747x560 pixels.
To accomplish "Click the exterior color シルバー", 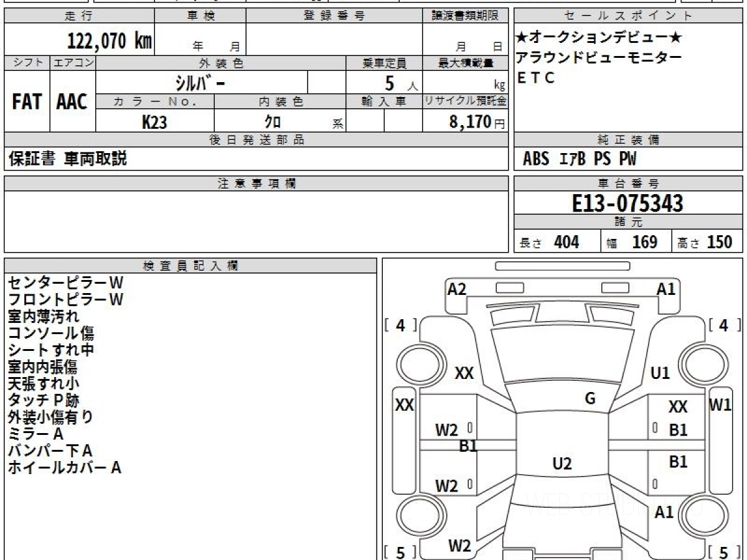I will (201, 83).
